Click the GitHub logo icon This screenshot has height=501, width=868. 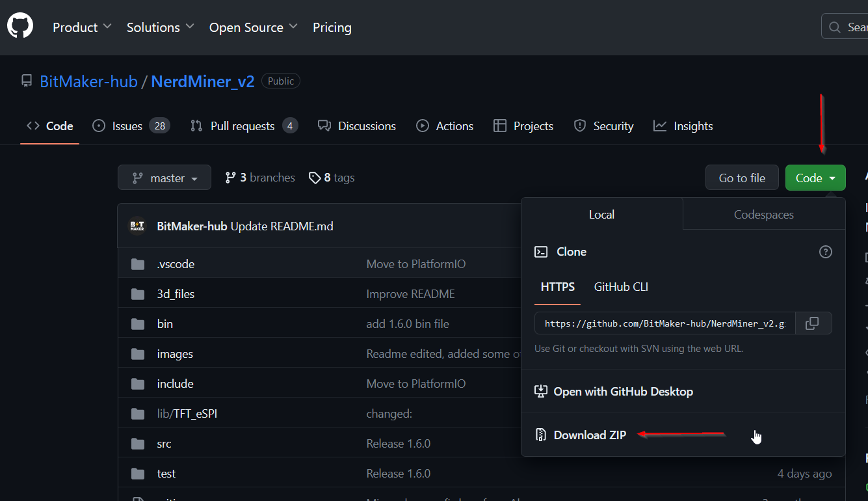(x=20, y=26)
